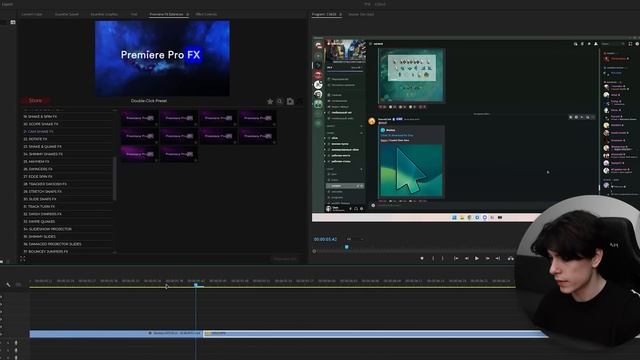
Task: Click the Discord icon in previewed taskbar
Action: tap(484, 218)
